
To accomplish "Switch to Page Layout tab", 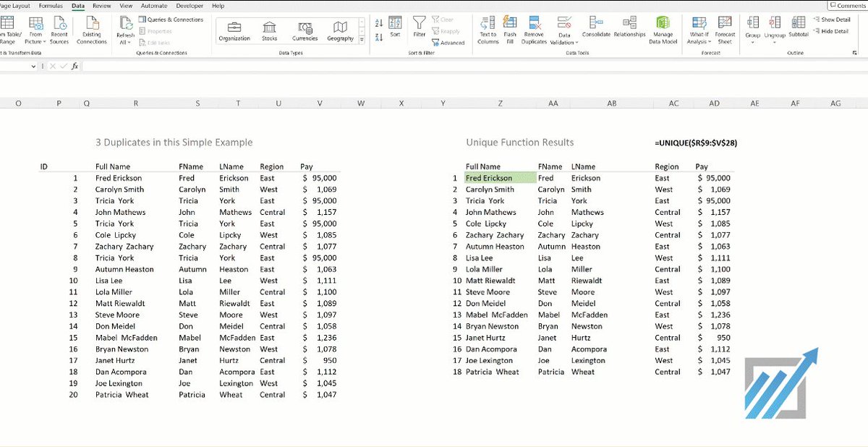I will [x=15, y=5].
